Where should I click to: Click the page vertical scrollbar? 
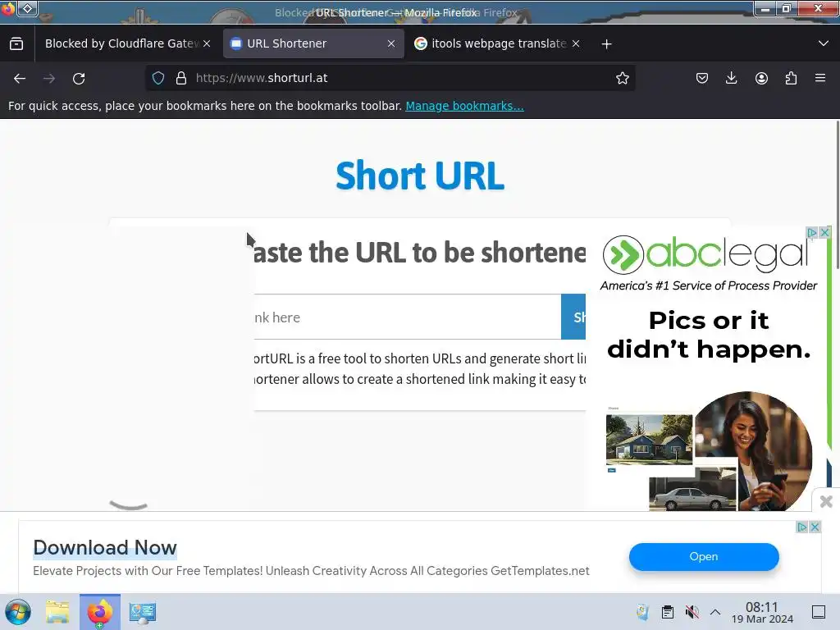coord(837,195)
